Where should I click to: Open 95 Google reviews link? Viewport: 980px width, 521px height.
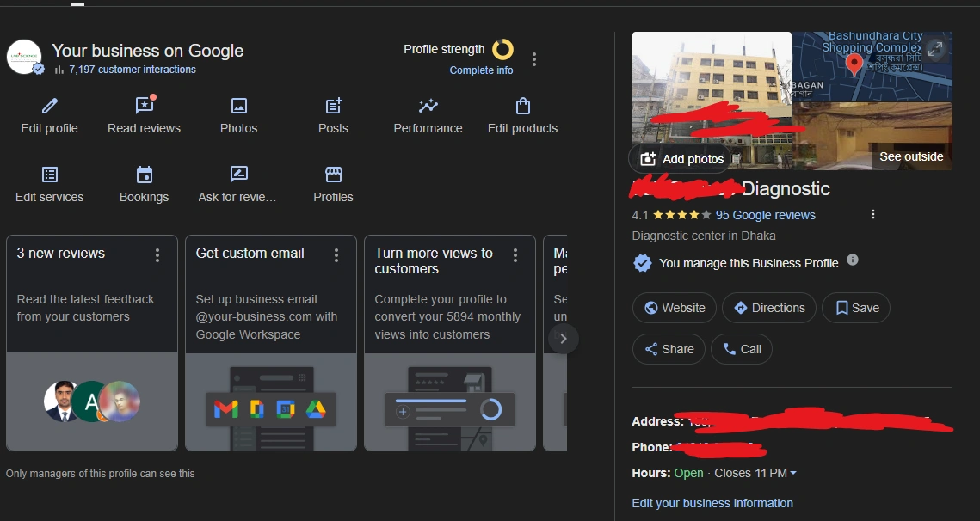point(766,215)
